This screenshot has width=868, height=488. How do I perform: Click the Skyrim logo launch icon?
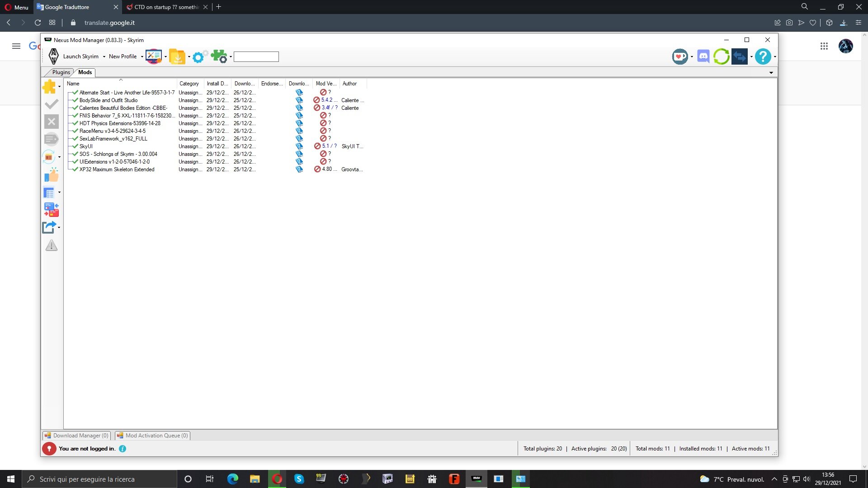pyautogui.click(x=54, y=56)
